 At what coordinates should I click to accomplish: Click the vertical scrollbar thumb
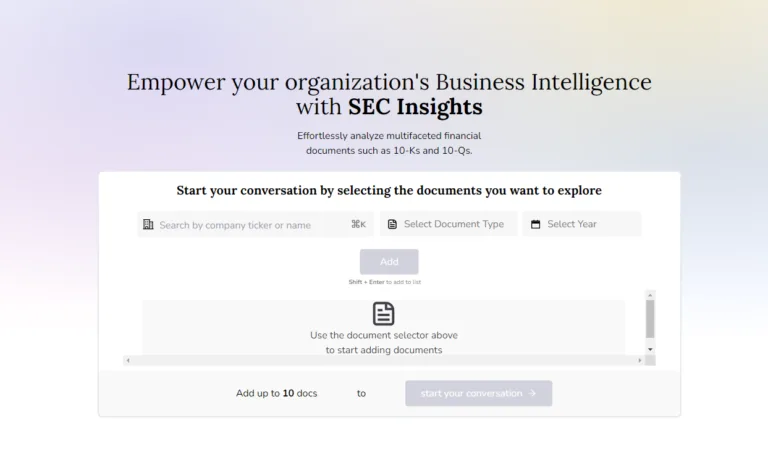(x=650, y=319)
